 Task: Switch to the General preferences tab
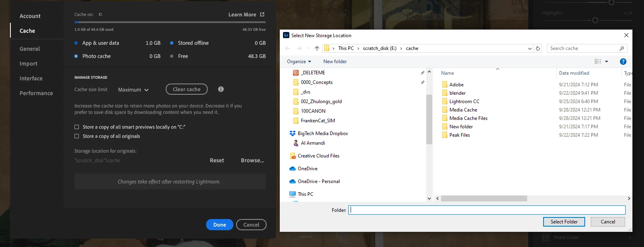(30, 49)
